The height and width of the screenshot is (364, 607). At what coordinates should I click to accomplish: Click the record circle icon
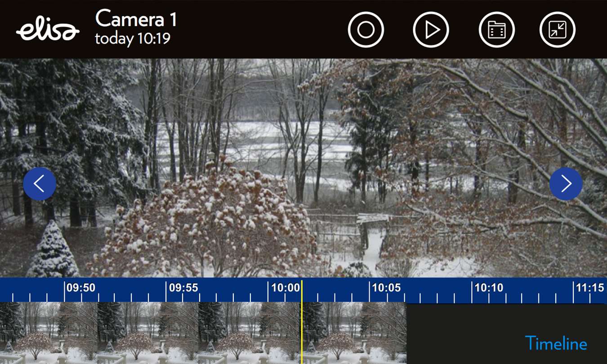coord(366,30)
